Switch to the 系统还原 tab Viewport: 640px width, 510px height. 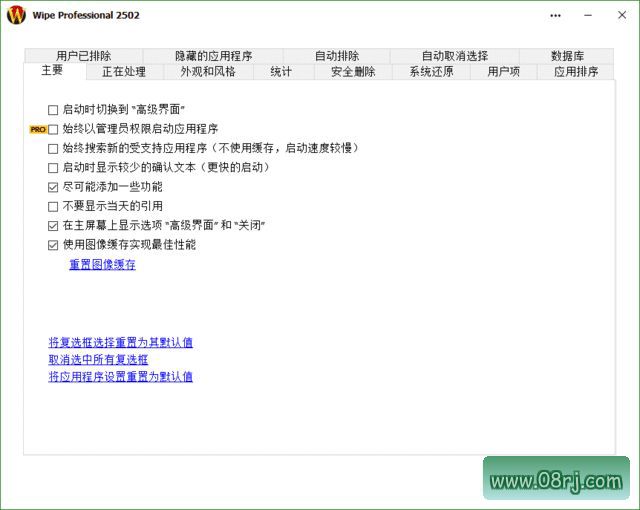click(431, 72)
